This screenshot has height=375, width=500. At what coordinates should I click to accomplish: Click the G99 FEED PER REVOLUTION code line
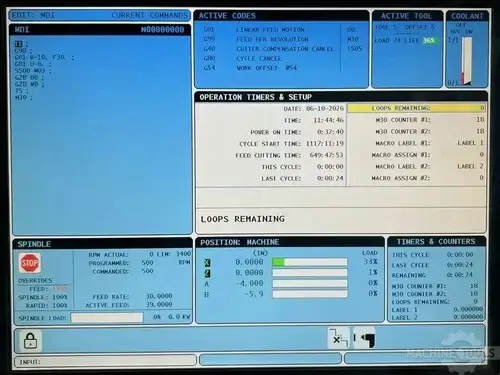[x=256, y=39]
